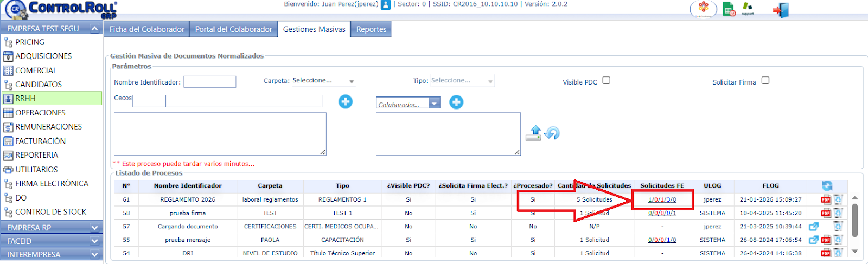Viewport: 868px width, 264px height.
Task: Open PDF for REGLAMENTO 2026 row
Action: click(x=826, y=199)
